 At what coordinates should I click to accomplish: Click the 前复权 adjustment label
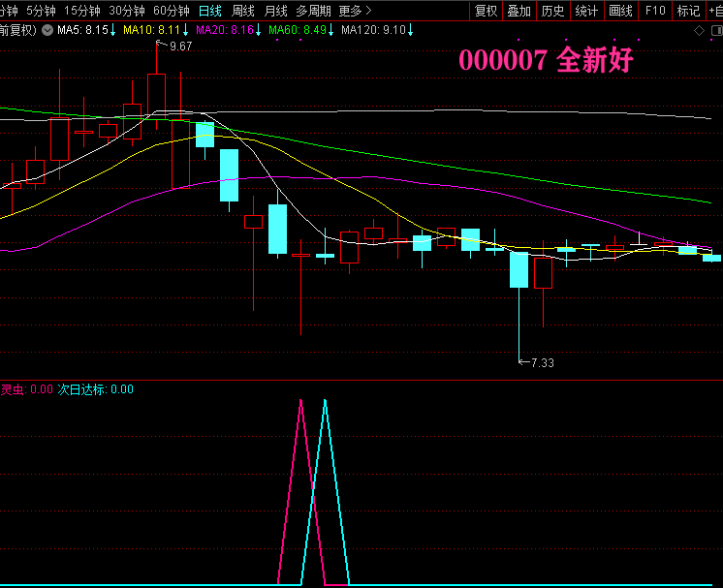18,30
